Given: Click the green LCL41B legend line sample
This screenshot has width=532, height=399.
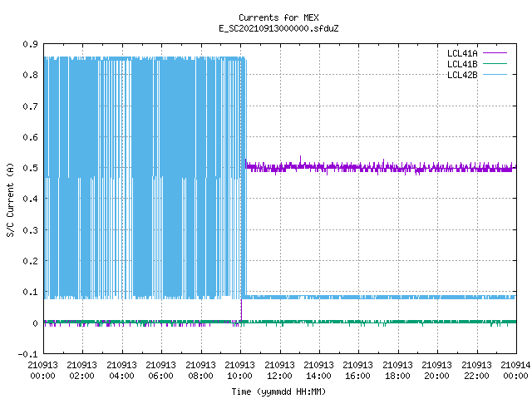Looking at the screenshot, I should (495, 64).
